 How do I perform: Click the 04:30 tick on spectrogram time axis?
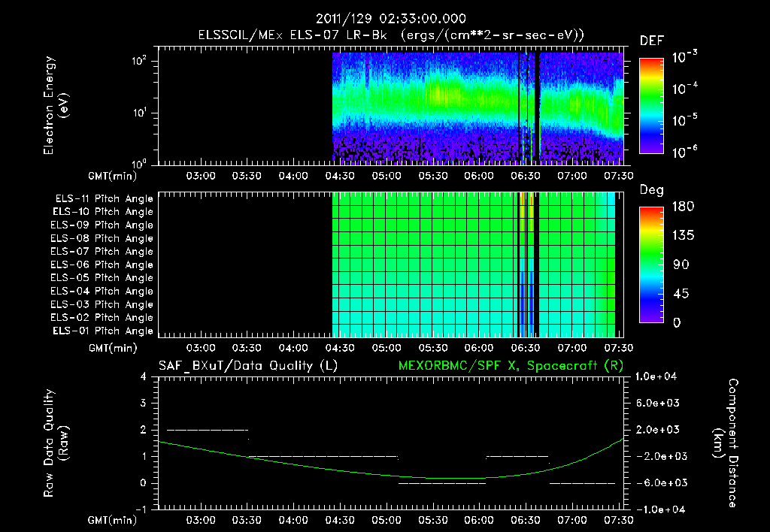340,176
